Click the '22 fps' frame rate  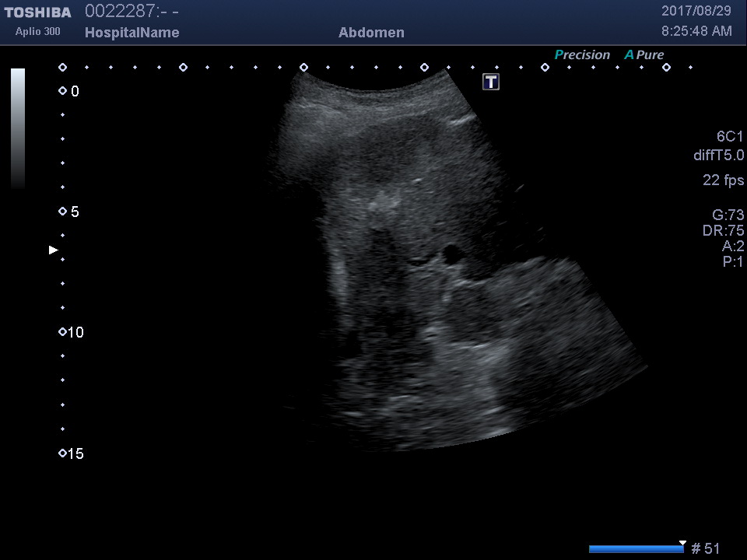point(723,180)
